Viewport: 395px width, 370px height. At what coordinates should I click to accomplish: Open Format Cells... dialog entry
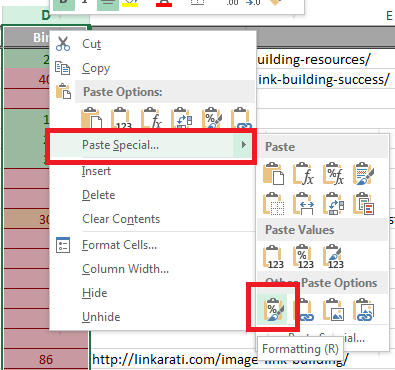pos(119,245)
